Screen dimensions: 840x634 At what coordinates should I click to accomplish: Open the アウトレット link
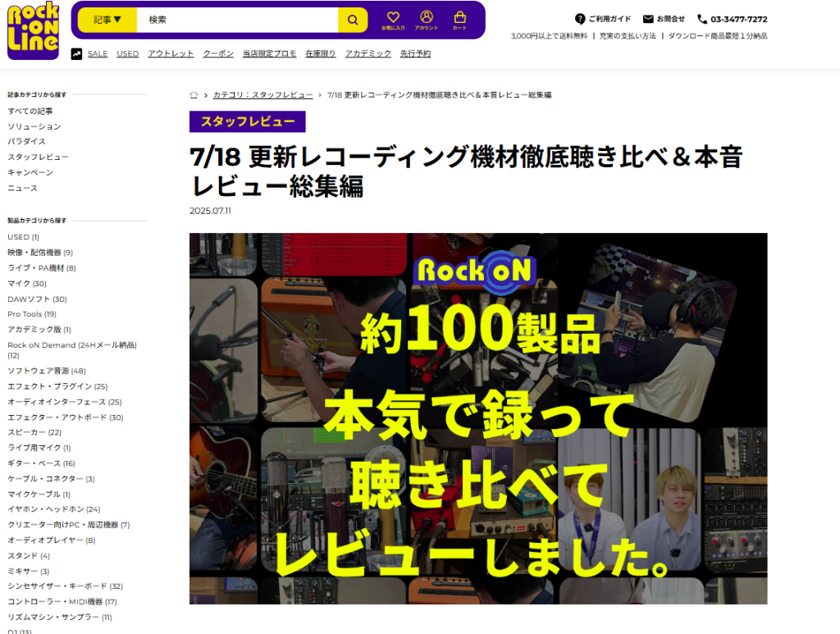coord(171,53)
